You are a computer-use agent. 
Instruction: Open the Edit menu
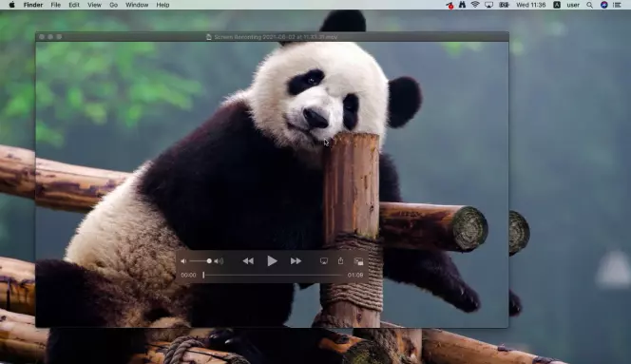(73, 5)
